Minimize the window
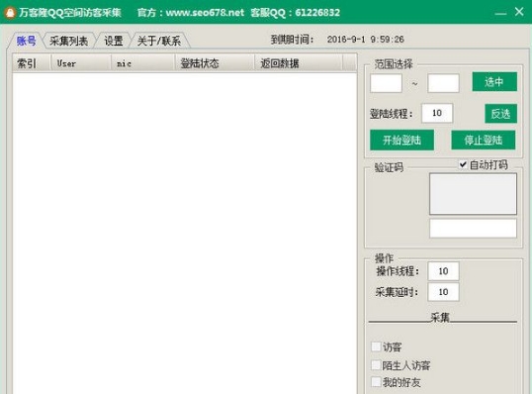 point(500,13)
